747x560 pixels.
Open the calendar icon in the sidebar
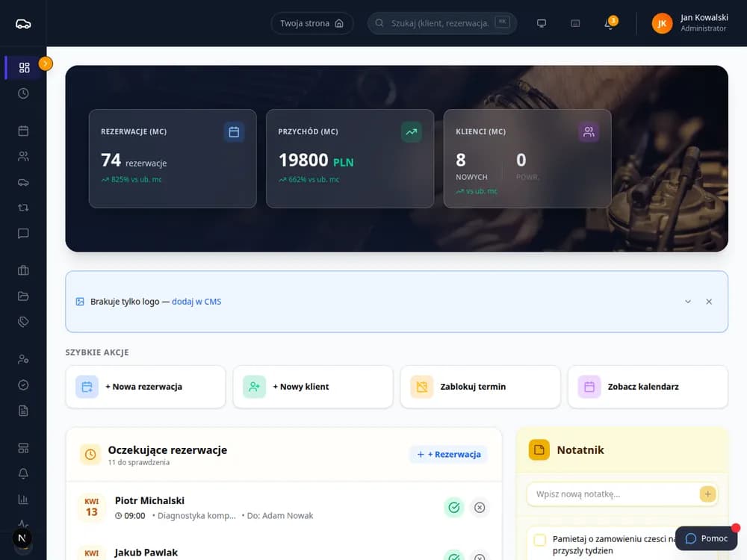pyautogui.click(x=23, y=131)
